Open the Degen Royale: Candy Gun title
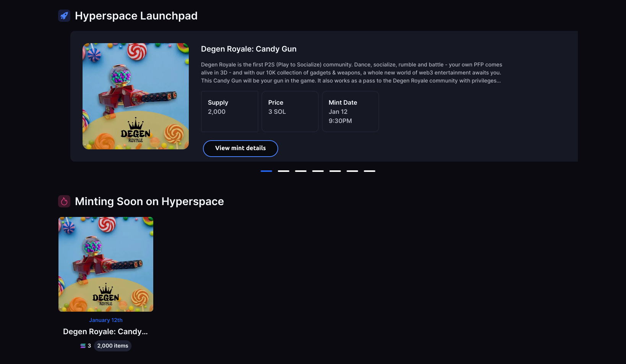 point(249,49)
